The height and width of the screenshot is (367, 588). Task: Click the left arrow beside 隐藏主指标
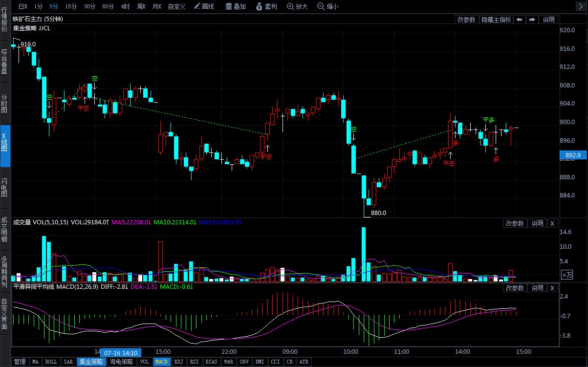[519, 20]
